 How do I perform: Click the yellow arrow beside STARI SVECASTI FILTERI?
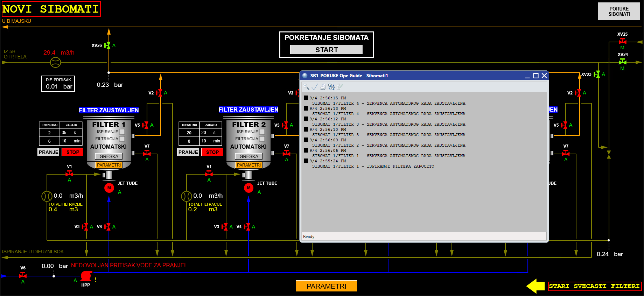[535, 286]
